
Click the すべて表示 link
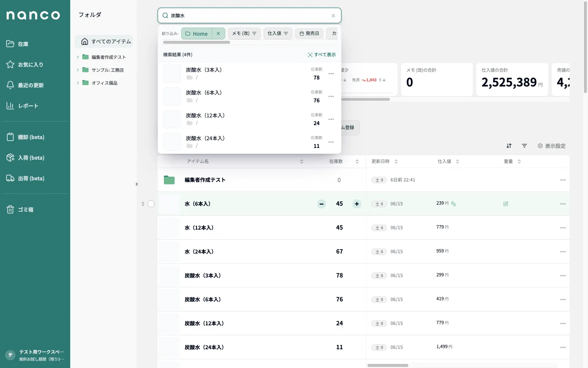pyautogui.click(x=322, y=54)
